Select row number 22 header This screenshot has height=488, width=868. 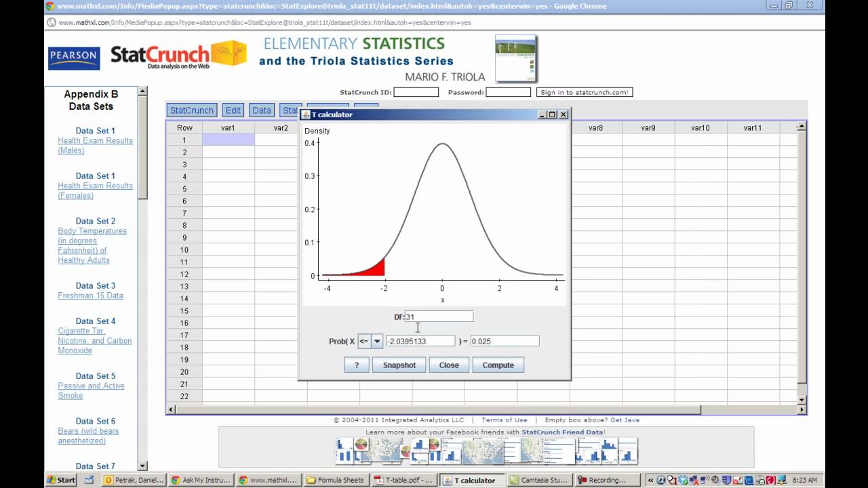tap(184, 396)
